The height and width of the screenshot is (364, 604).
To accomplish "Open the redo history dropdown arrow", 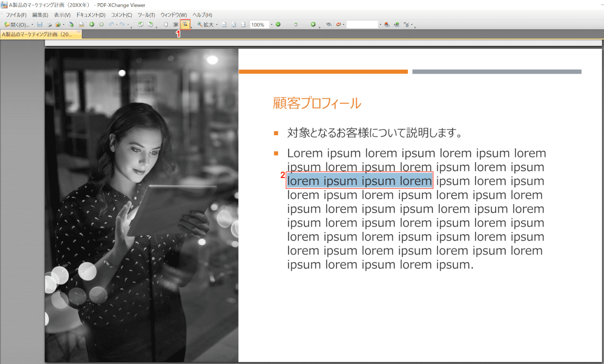I will 128,25.
